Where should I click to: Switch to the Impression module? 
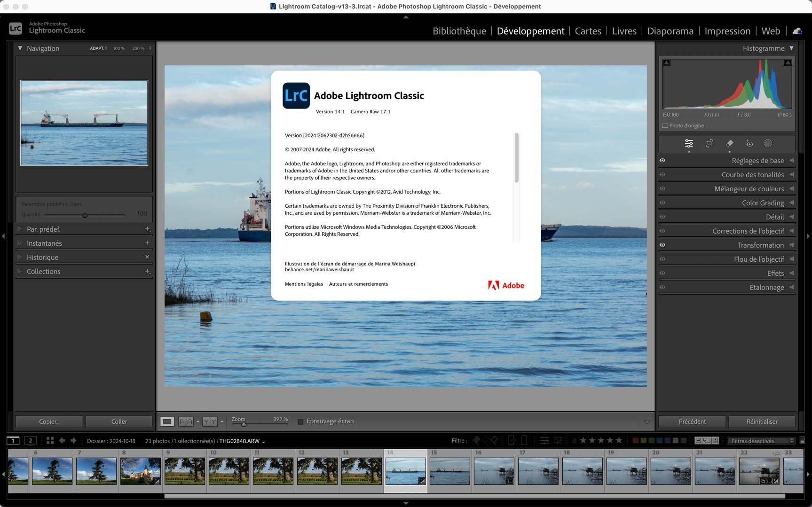point(727,31)
